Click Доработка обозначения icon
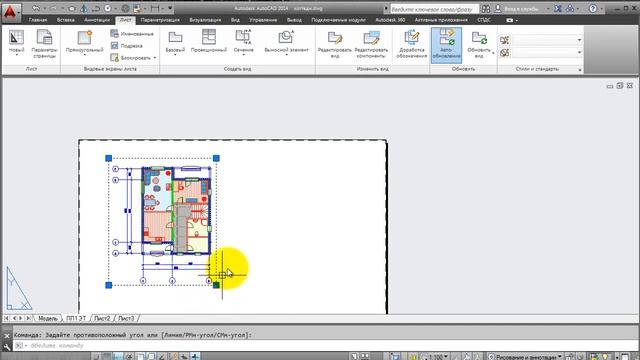 pos(411,38)
